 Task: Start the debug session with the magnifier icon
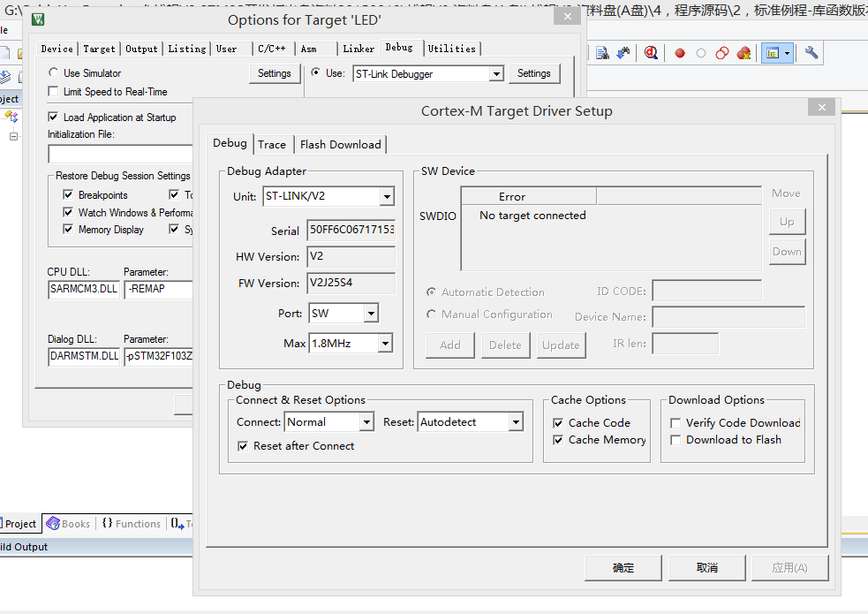(651, 53)
